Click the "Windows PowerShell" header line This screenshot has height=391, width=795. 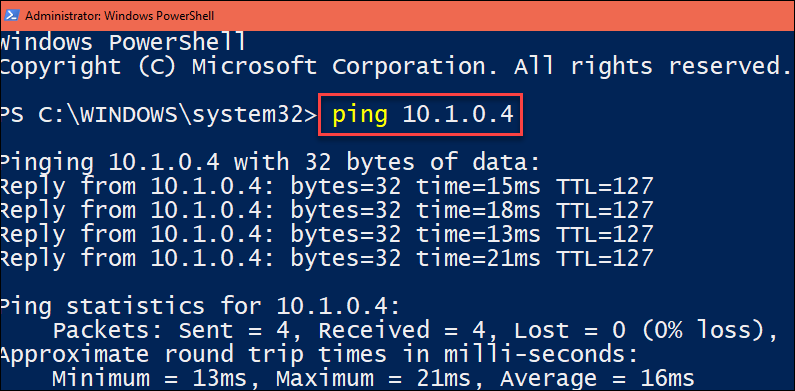coord(123,43)
